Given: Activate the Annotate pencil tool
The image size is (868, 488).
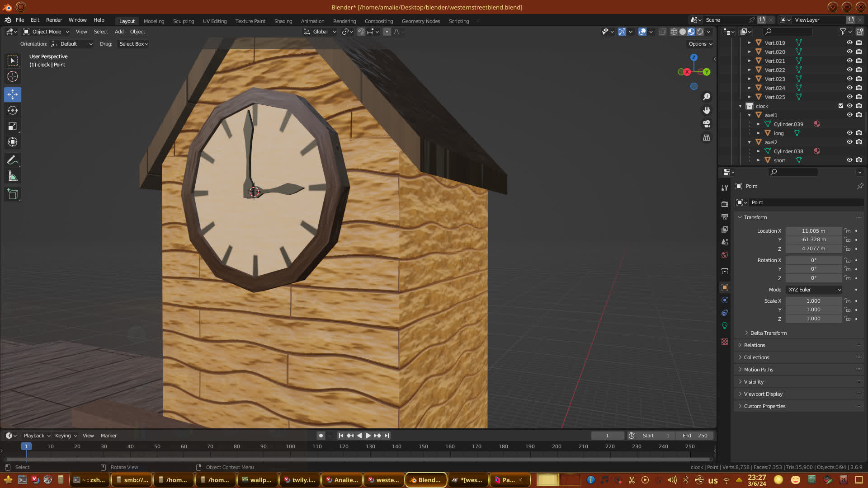Looking at the screenshot, I should coord(13,160).
